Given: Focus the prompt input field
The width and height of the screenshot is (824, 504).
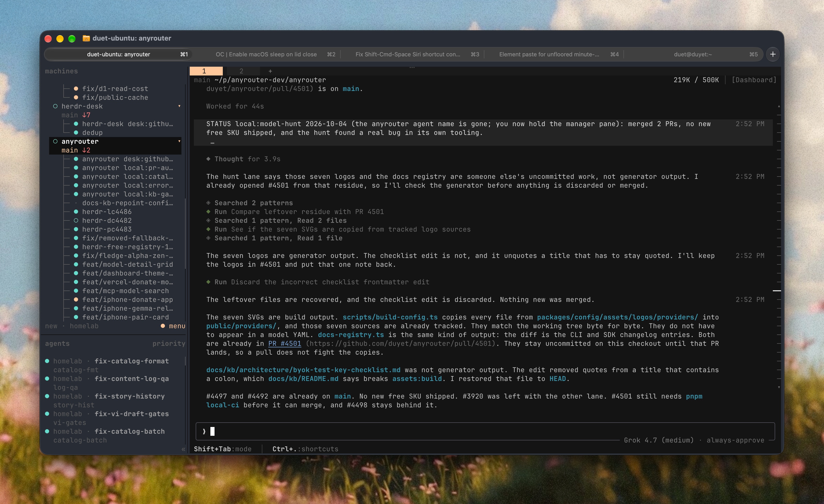Looking at the screenshot, I should click(x=485, y=431).
